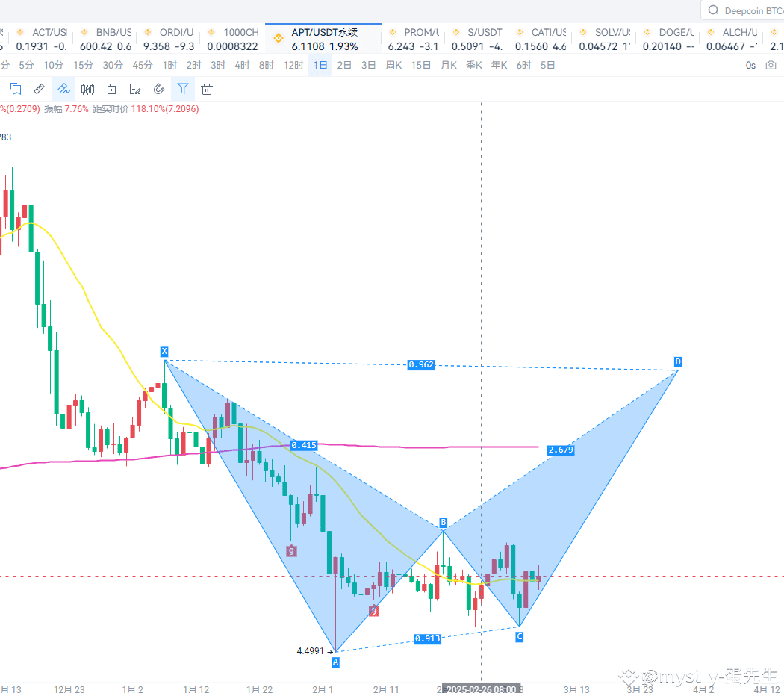The image size is (784, 693).
Task: Enable the magnet snap tool
Action: pos(159,89)
